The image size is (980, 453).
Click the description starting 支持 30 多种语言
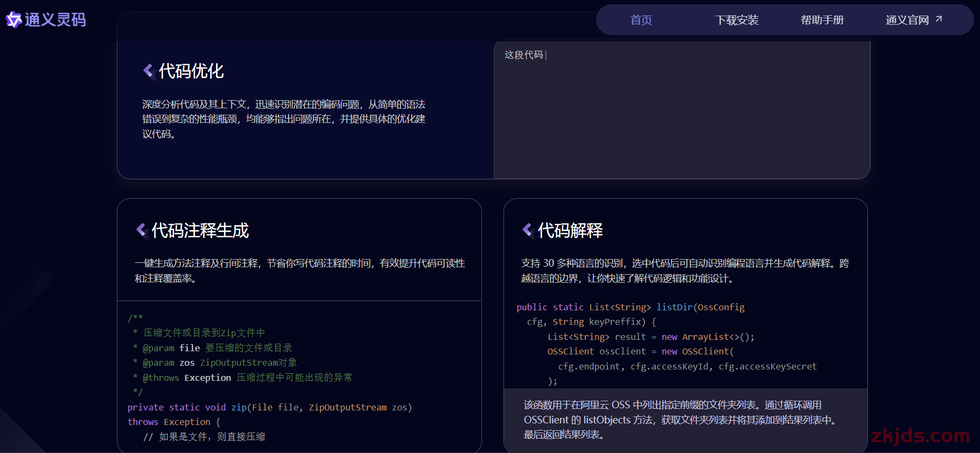pos(685,271)
